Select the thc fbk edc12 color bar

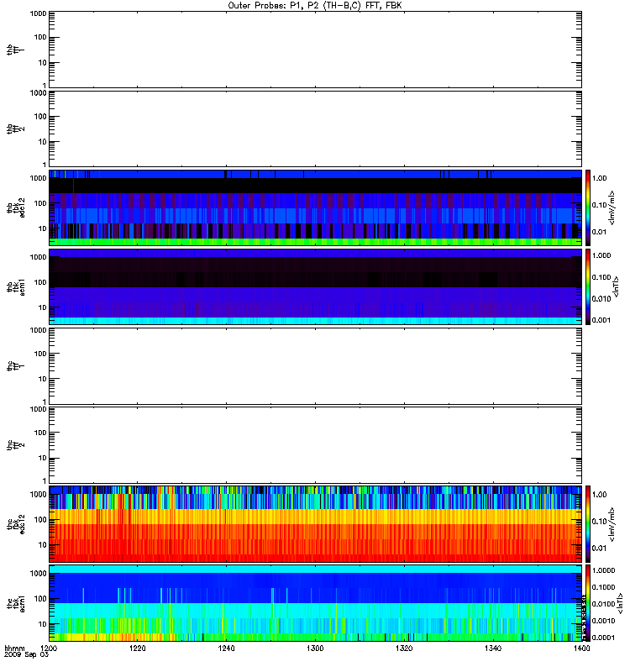pyautogui.click(x=588, y=524)
